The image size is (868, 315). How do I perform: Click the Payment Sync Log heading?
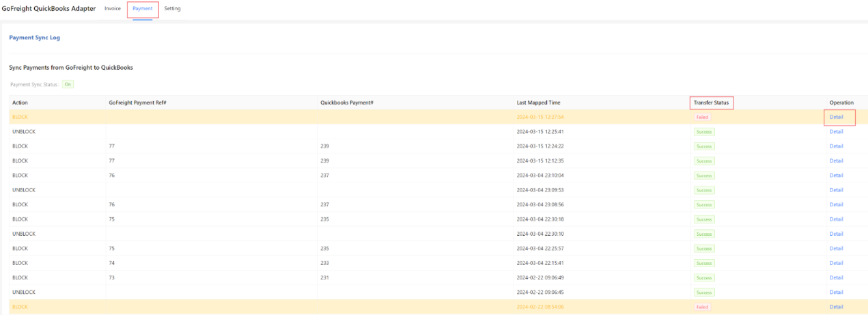pos(34,38)
